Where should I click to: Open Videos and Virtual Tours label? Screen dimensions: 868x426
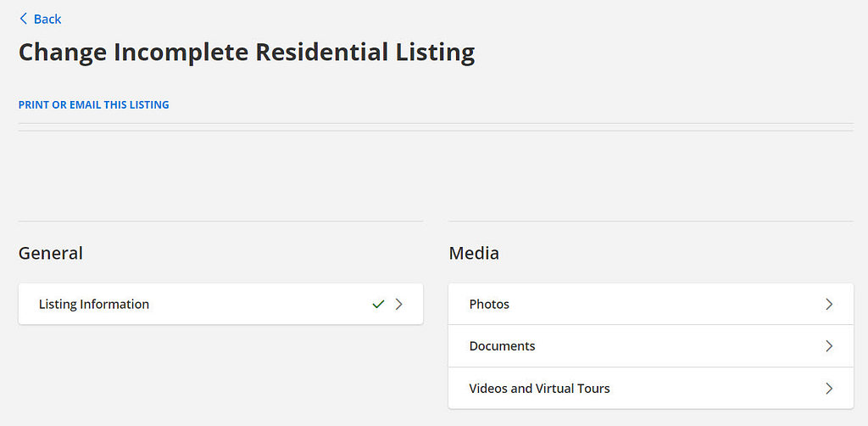point(539,389)
